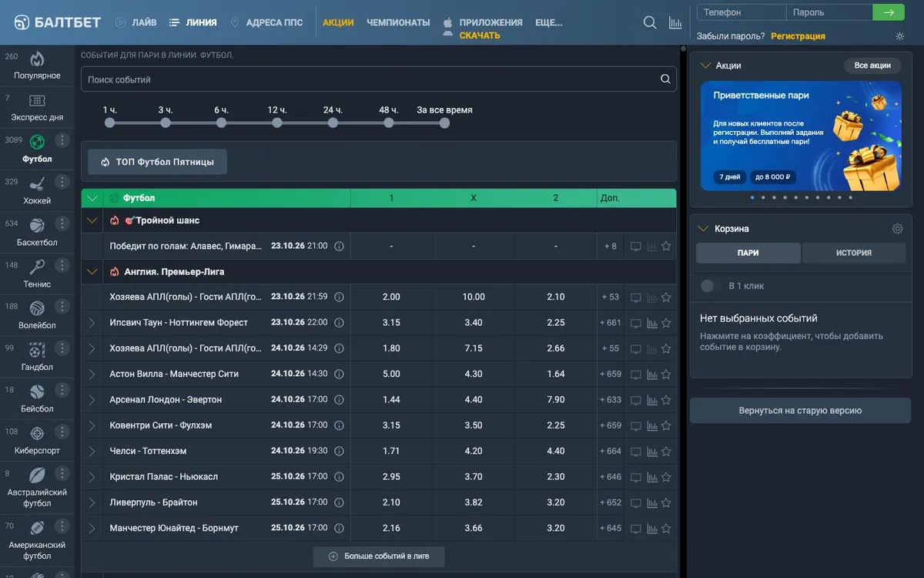Expand the Астон Вилла - Манчестер Сити row
This screenshot has width=924, height=578.
[x=92, y=375]
